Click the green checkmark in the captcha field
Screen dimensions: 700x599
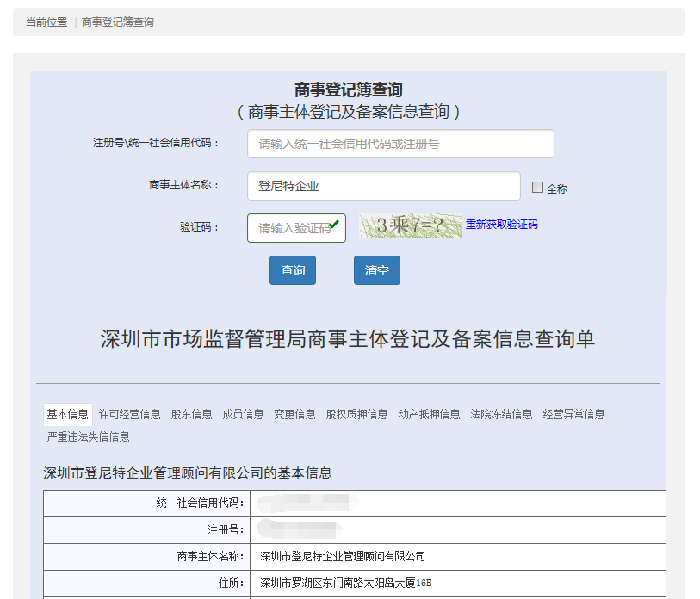click(x=334, y=225)
